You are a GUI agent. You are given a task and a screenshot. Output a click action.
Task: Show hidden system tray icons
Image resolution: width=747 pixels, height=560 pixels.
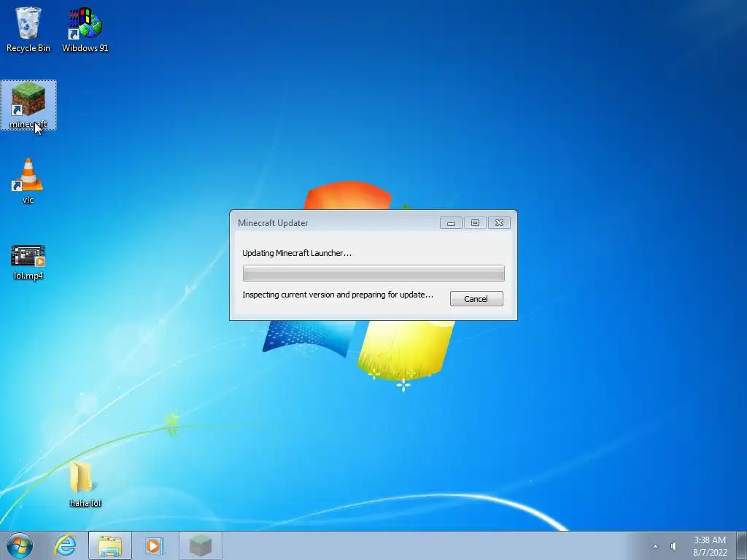point(656,546)
